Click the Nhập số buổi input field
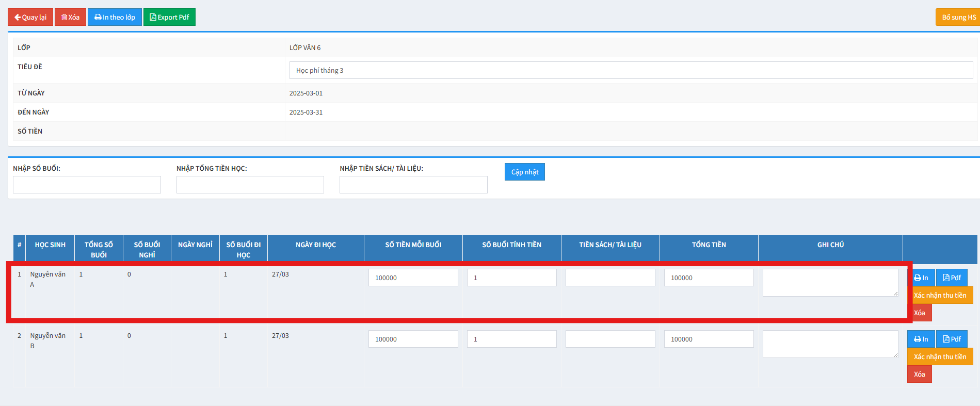Screen dimensions: 980x406 (x=87, y=185)
